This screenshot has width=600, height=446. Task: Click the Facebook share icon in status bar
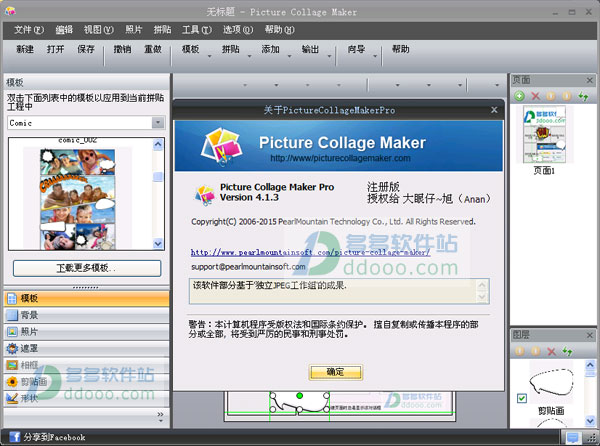point(15,437)
